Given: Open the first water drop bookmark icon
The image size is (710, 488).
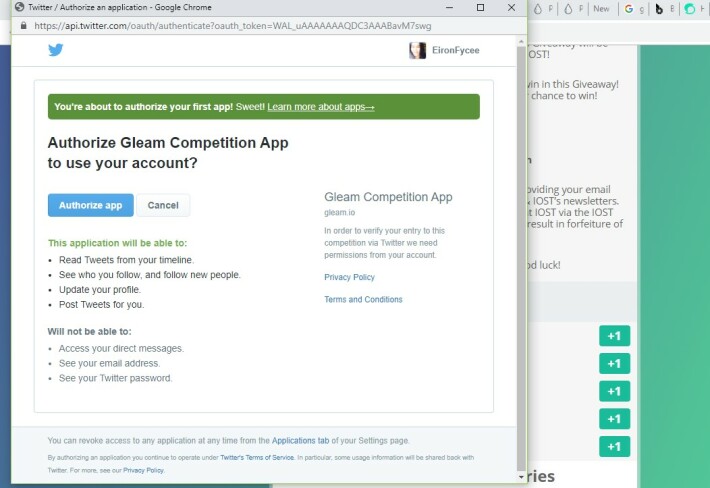Looking at the screenshot, I should [x=537, y=9].
